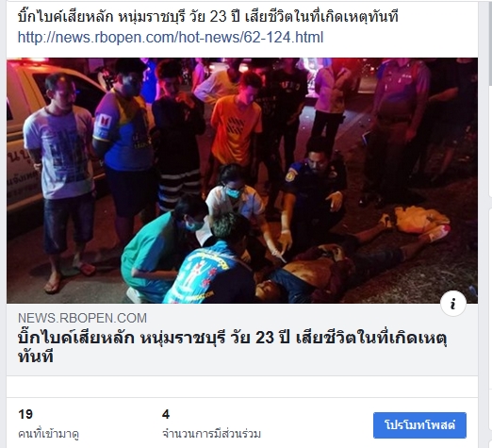Image resolution: width=492 pixels, height=448 pixels.
Task: Click the 19 people reached number
Action: 25,414
